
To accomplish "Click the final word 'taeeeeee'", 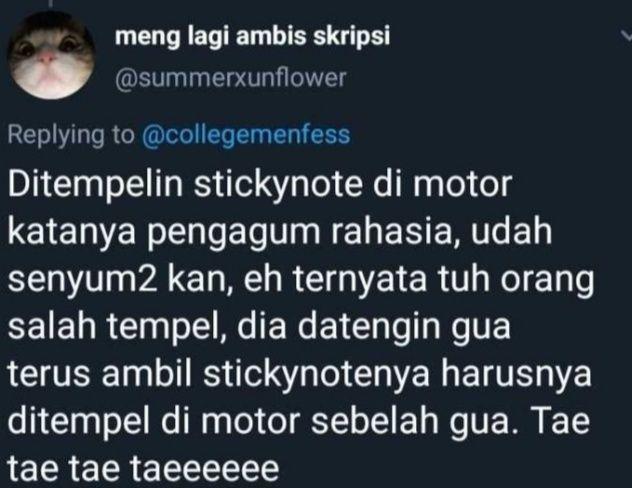I will click(x=205, y=469).
